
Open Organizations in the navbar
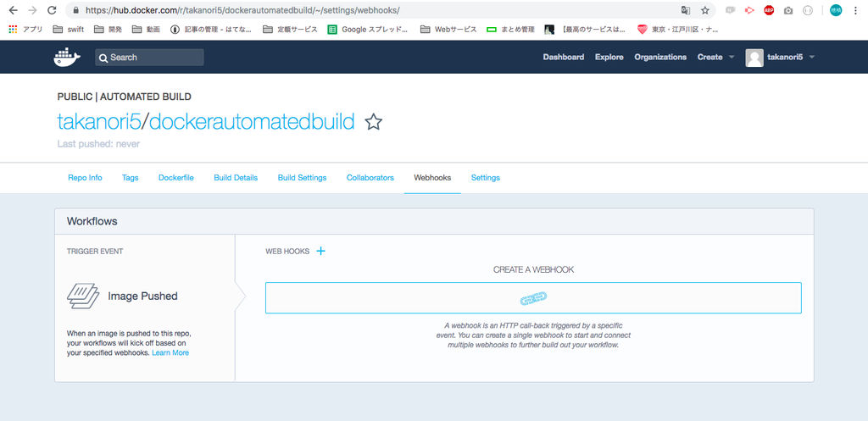[660, 57]
